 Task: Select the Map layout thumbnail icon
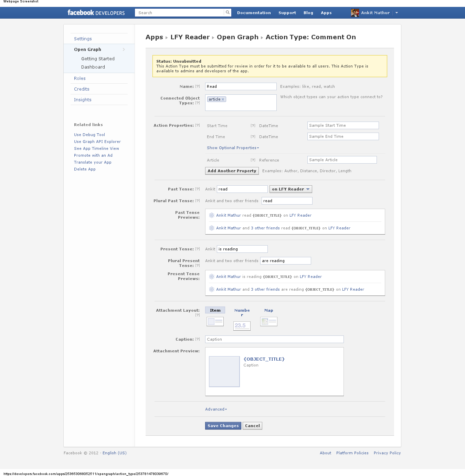click(x=268, y=321)
